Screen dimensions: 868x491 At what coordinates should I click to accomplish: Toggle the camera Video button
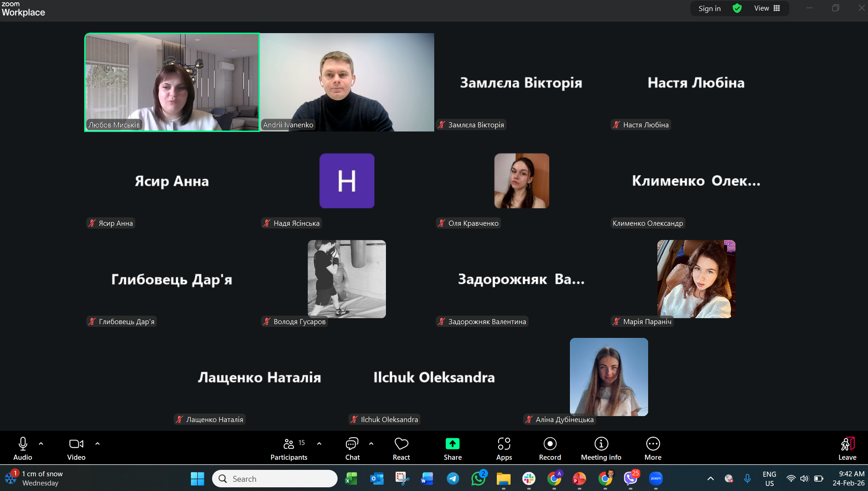pyautogui.click(x=76, y=448)
